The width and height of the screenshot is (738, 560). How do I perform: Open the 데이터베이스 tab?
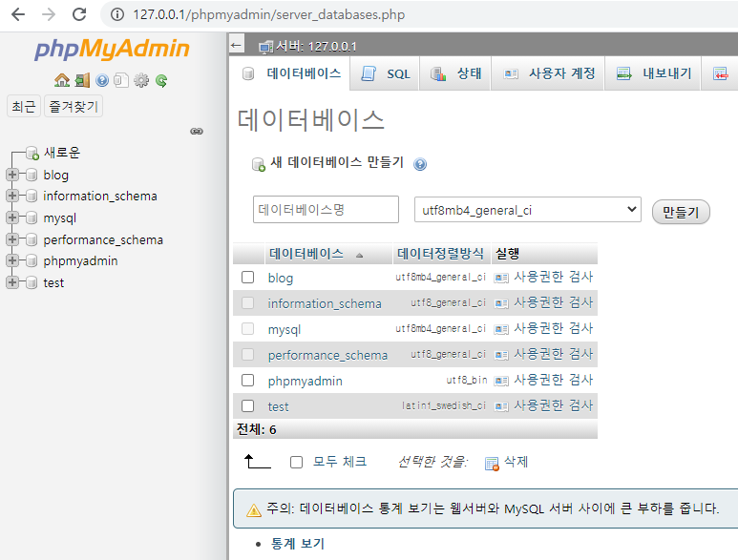[291, 73]
